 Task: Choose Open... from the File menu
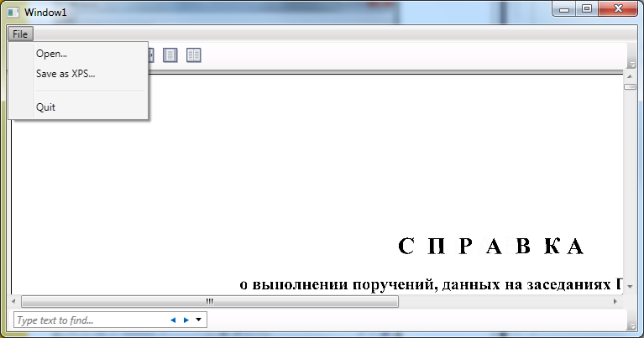(x=78, y=54)
